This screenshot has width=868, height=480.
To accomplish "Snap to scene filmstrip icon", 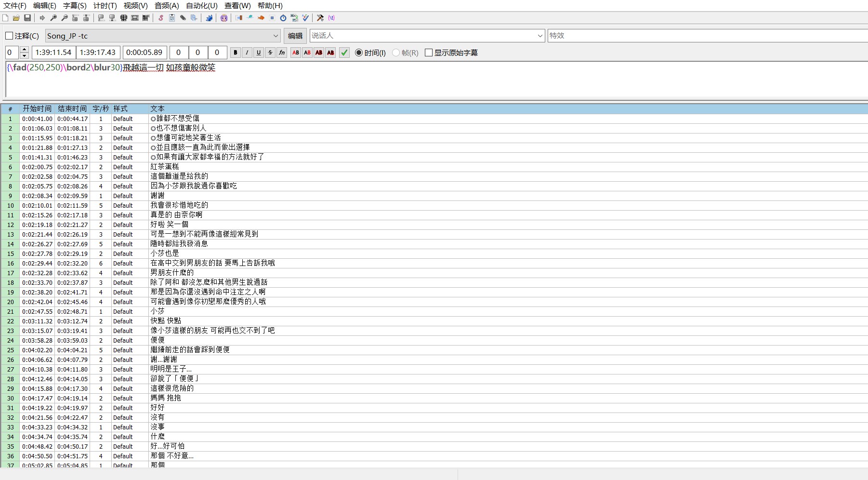I will click(135, 18).
